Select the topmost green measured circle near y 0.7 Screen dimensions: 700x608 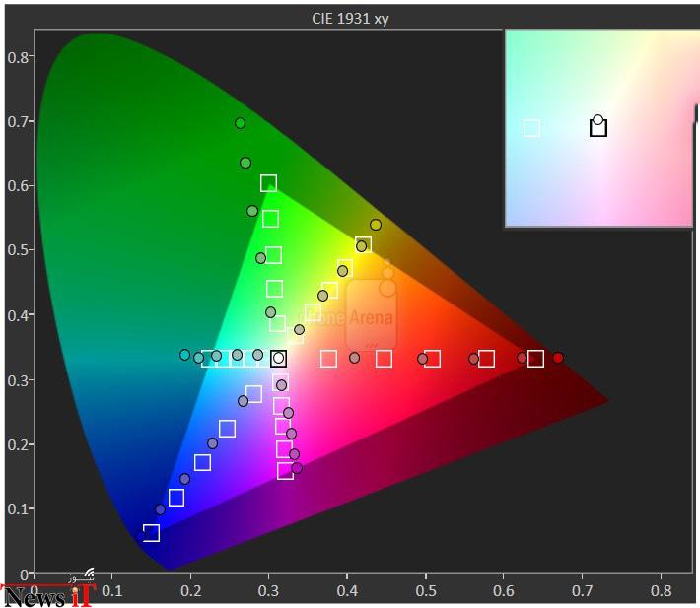pos(241,123)
